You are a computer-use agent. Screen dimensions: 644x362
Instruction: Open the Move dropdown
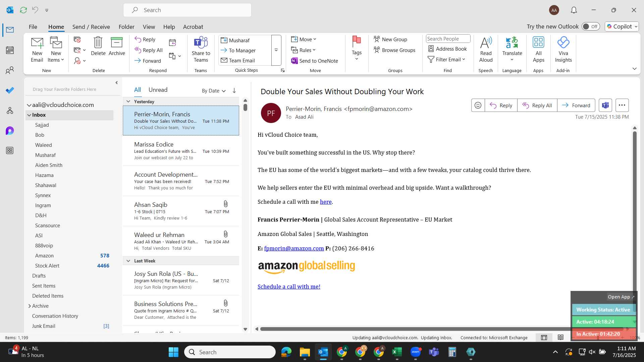click(304, 40)
